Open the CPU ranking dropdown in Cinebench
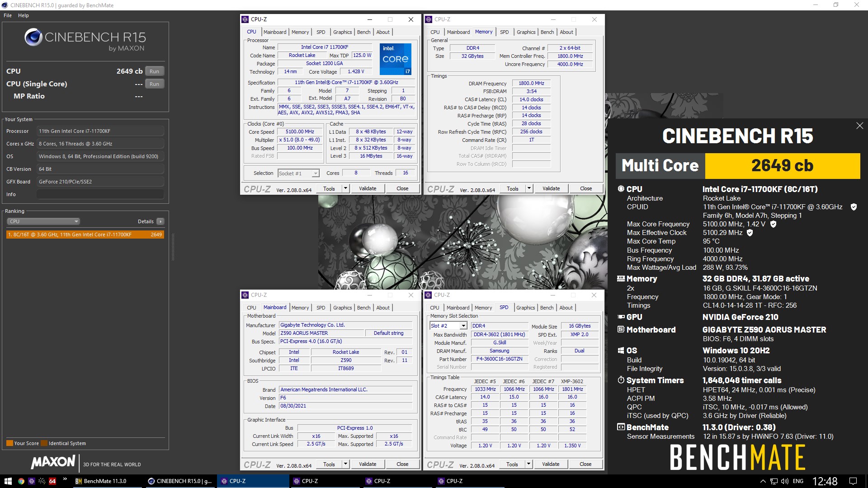868x488 pixels. pos(43,221)
